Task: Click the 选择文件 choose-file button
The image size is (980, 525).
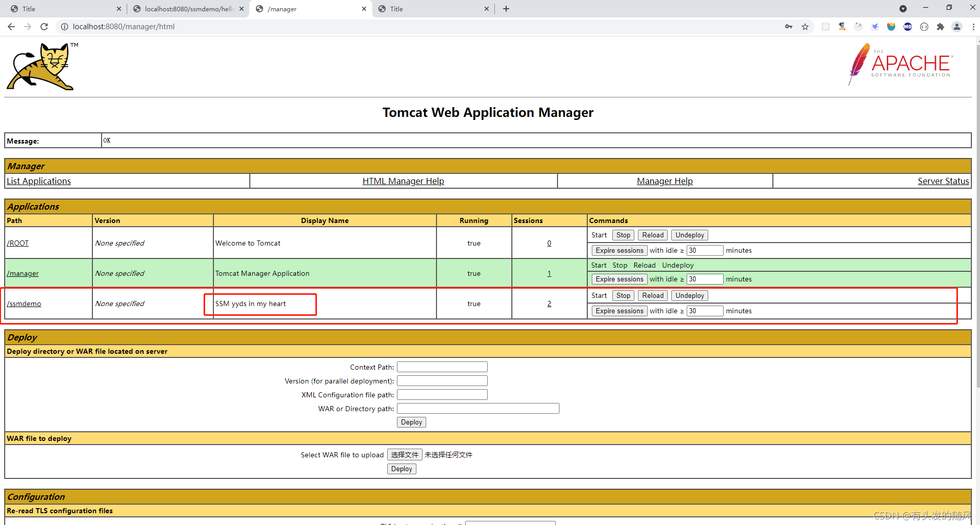Action: pos(405,455)
